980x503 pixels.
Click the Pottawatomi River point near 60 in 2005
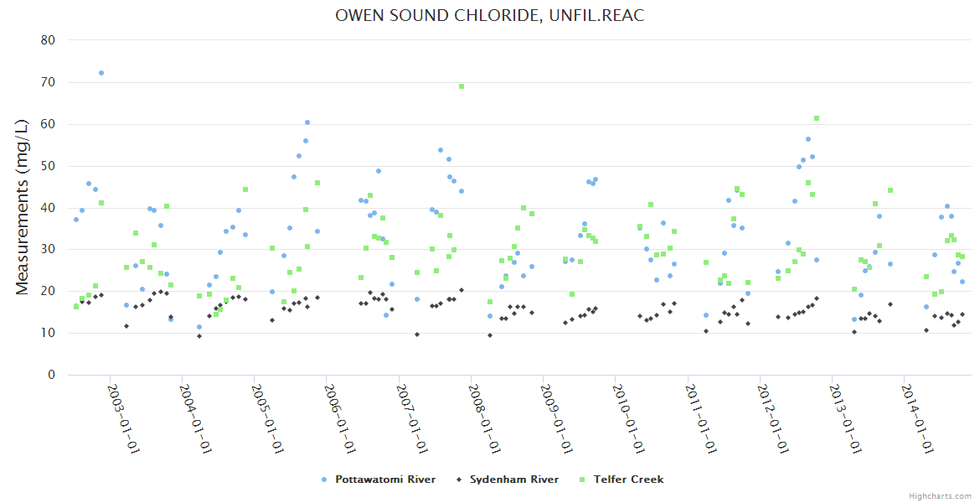(x=307, y=122)
